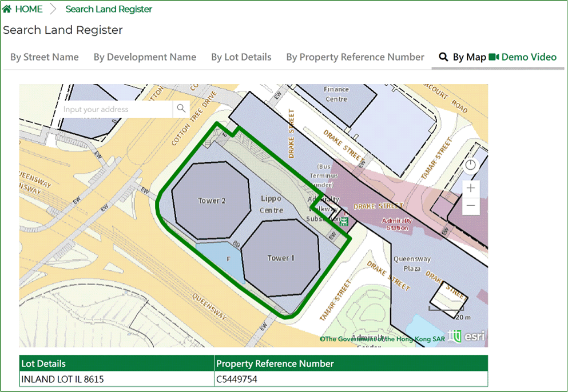Click the Lot Details column header
This screenshot has height=392, width=568.
117,363
